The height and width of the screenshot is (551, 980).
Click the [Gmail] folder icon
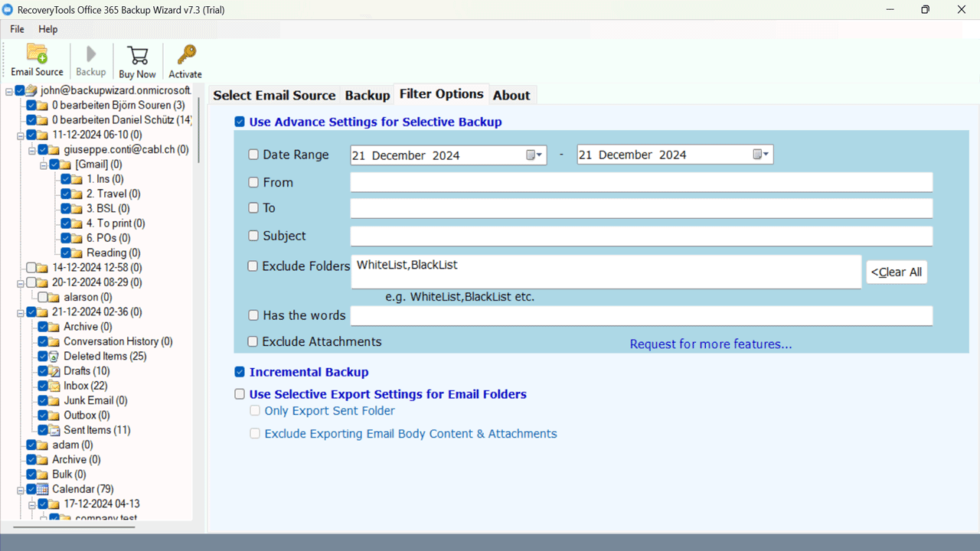[66, 165]
